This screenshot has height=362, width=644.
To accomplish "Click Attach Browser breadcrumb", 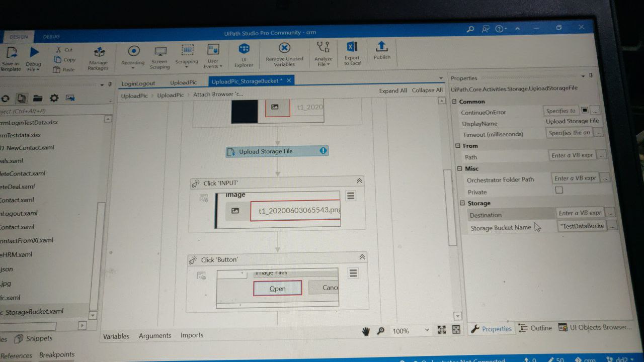I will (x=218, y=94).
